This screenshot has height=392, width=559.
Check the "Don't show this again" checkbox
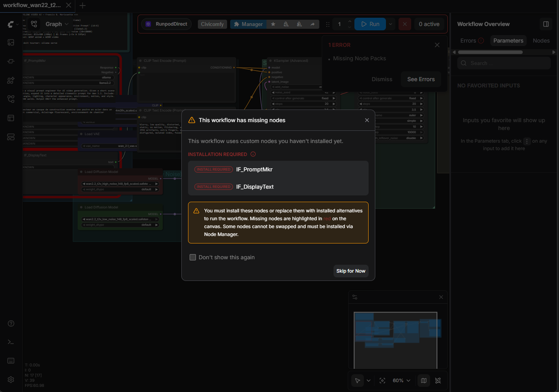(x=193, y=257)
